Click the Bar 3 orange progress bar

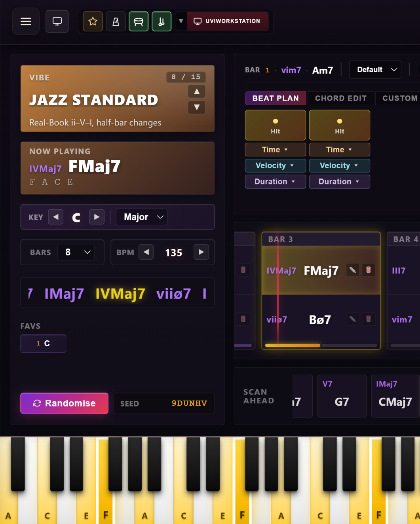tap(293, 346)
